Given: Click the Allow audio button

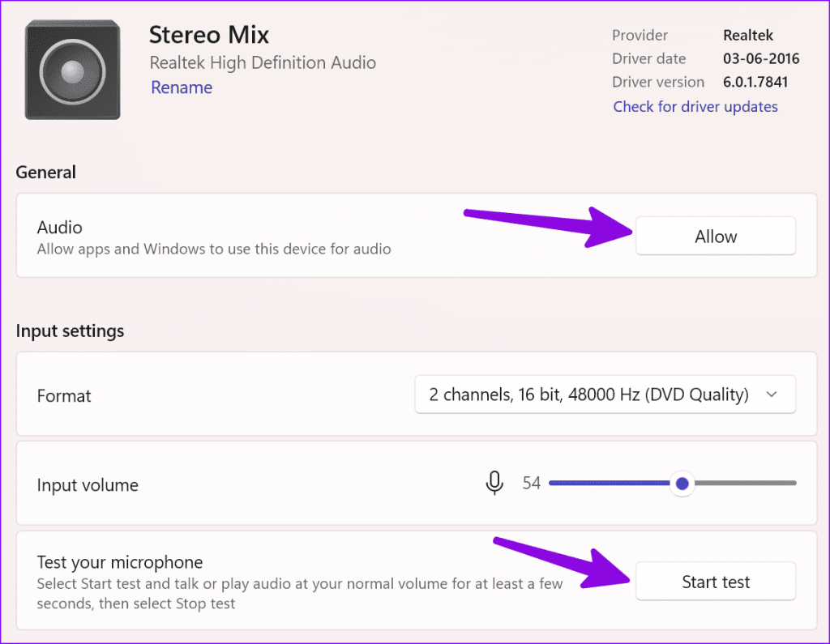Looking at the screenshot, I should pos(715,237).
